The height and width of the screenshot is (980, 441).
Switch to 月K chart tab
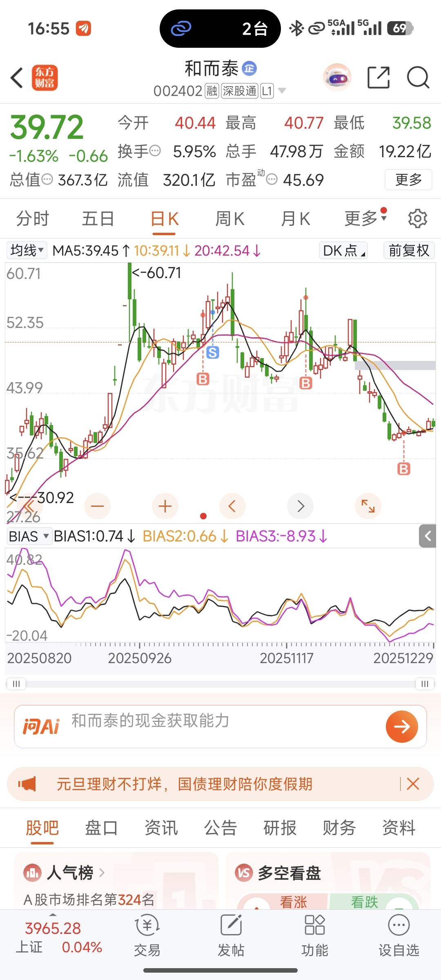point(295,218)
